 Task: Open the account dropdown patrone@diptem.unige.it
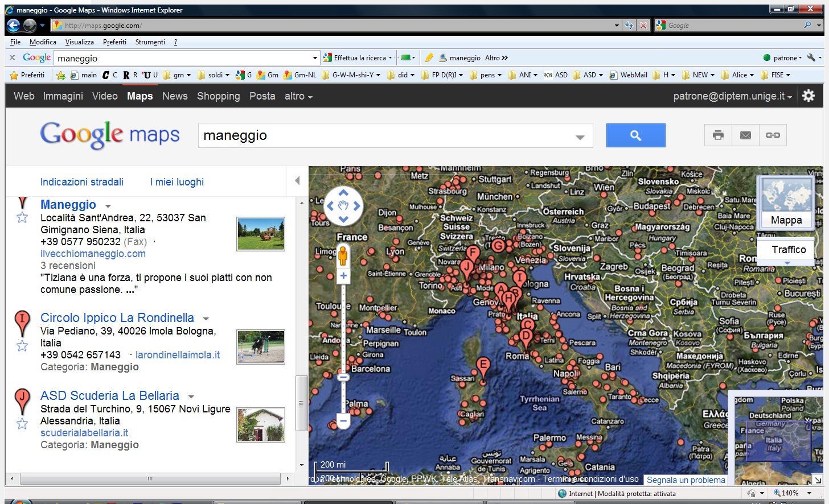click(732, 96)
